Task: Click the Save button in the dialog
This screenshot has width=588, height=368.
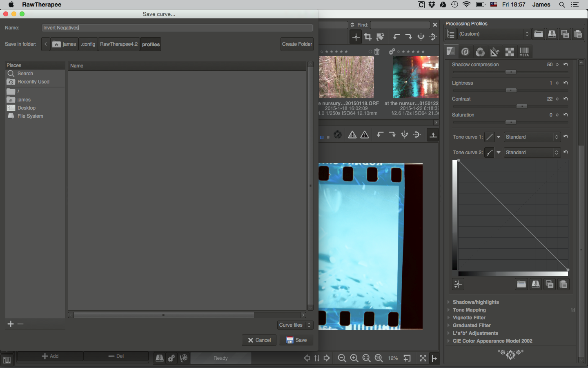Action: pos(297,340)
